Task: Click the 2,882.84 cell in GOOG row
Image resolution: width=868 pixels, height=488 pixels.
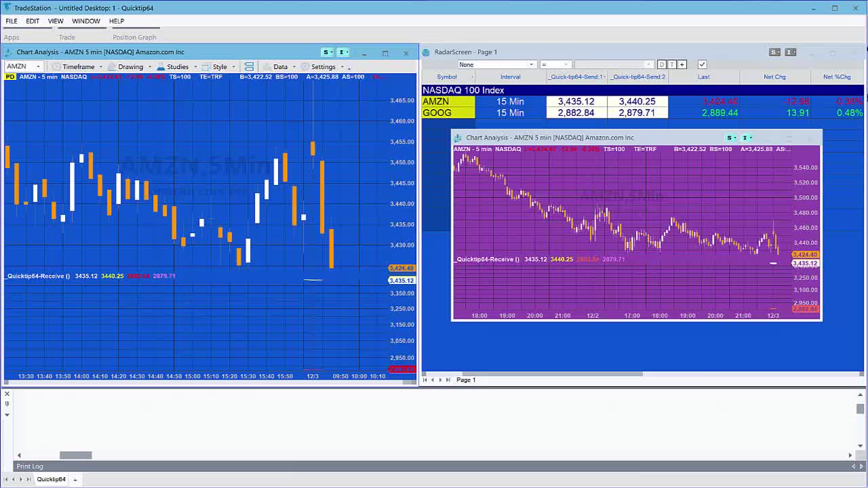Action: pos(576,113)
